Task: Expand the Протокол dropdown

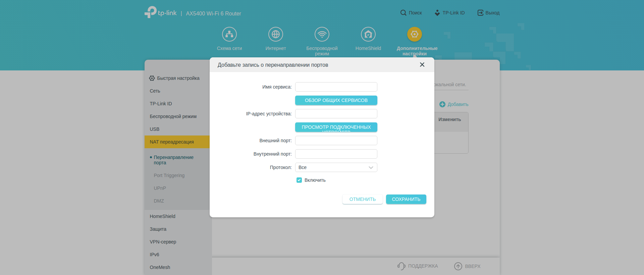Action: [336, 167]
